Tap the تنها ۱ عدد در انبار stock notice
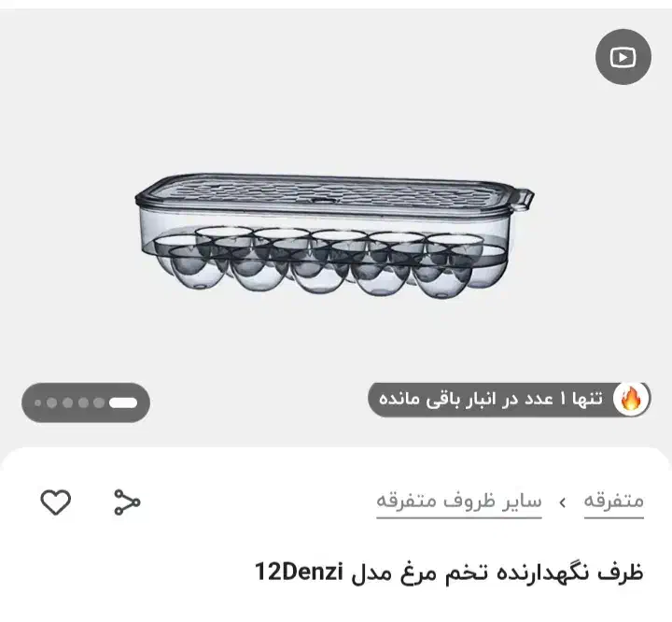 pos(491,399)
